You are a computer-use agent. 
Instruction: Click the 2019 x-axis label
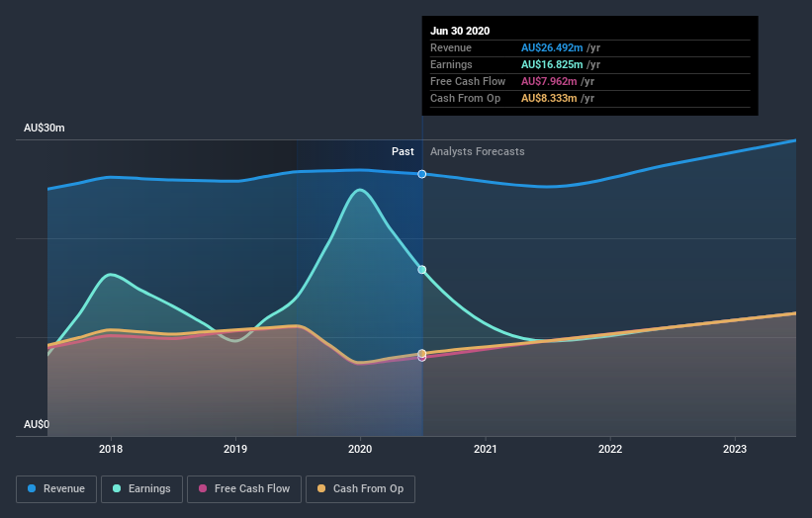point(235,449)
